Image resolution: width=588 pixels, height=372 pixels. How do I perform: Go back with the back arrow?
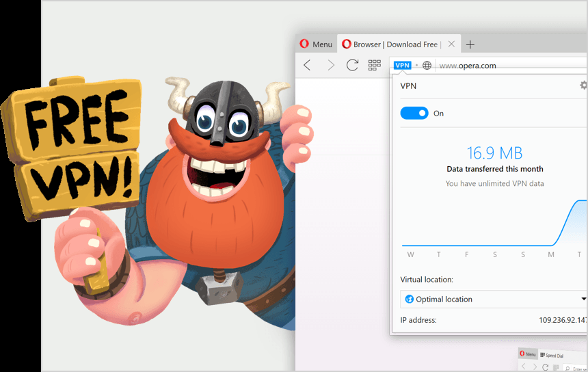click(307, 65)
